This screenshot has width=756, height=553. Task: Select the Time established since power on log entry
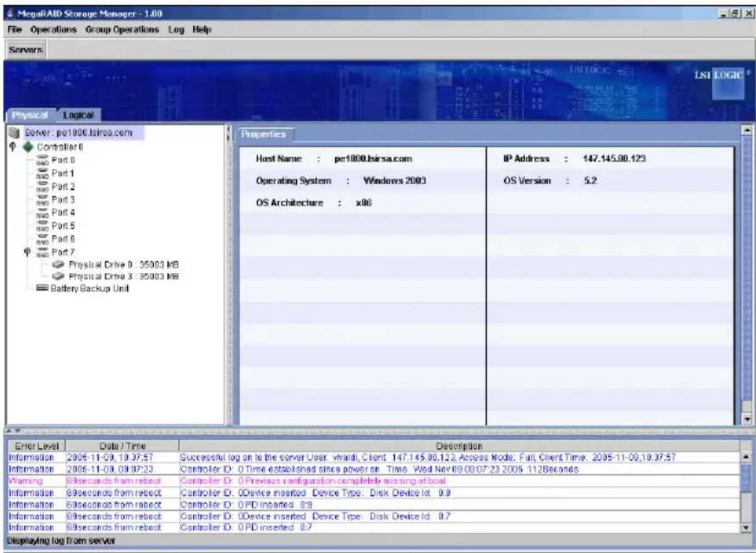[x=374, y=469]
